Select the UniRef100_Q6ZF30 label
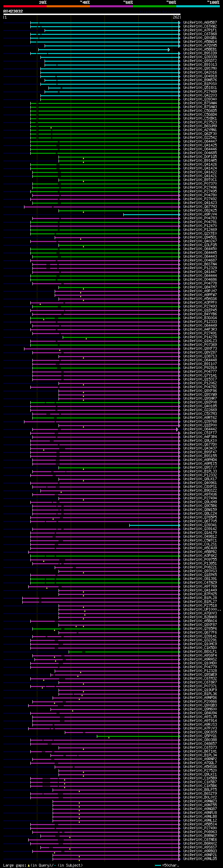The width and height of the screenshot is (223, 868). (x=200, y=134)
